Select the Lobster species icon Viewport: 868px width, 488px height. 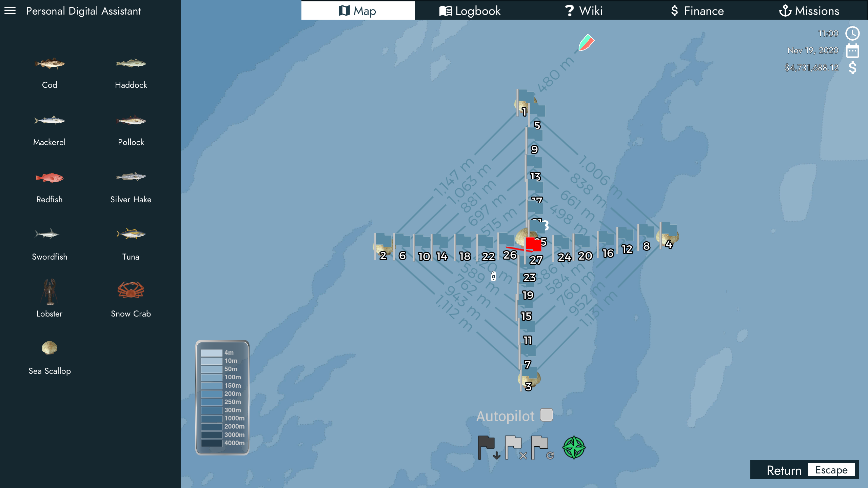[50, 291]
